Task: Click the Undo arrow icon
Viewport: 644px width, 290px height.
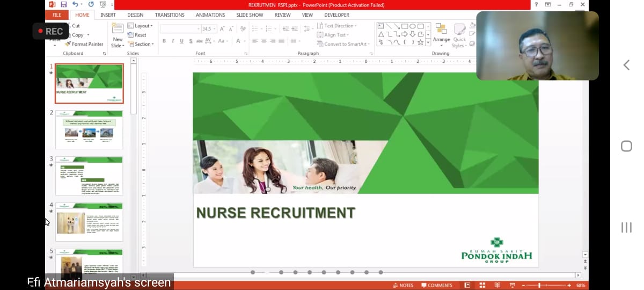Action: pos(75,5)
